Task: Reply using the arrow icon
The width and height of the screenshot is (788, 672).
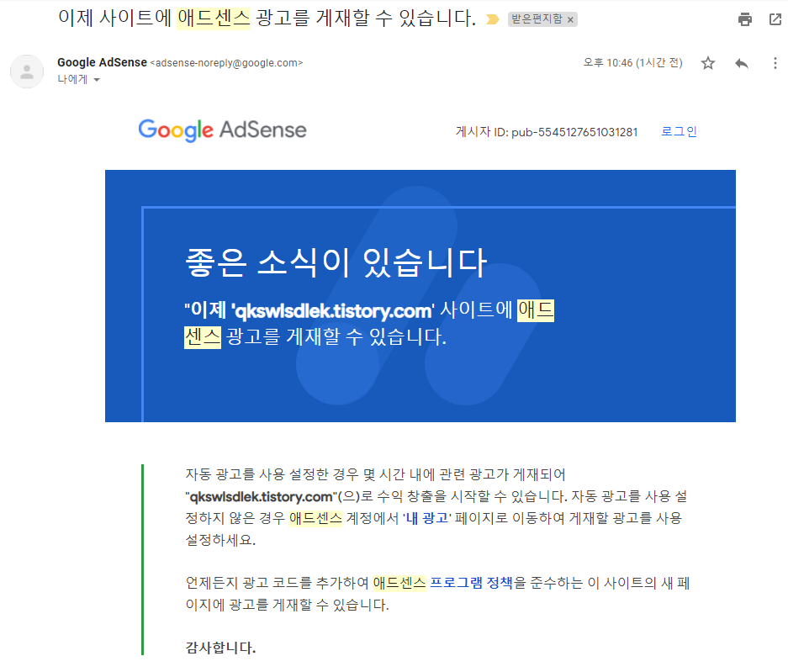Action: pos(741,63)
